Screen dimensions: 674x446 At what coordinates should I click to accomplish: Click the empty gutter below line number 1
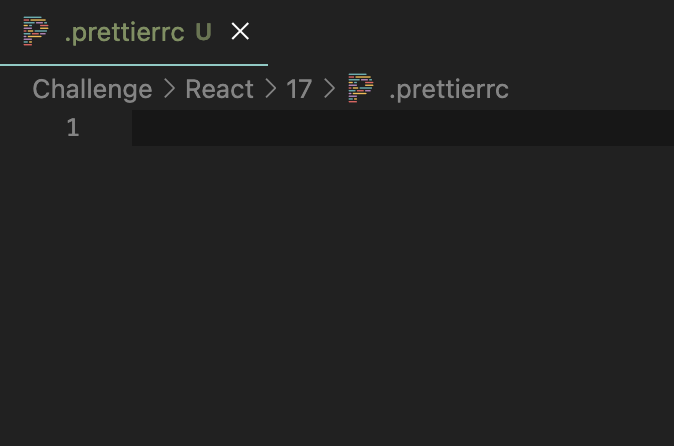coord(64,296)
